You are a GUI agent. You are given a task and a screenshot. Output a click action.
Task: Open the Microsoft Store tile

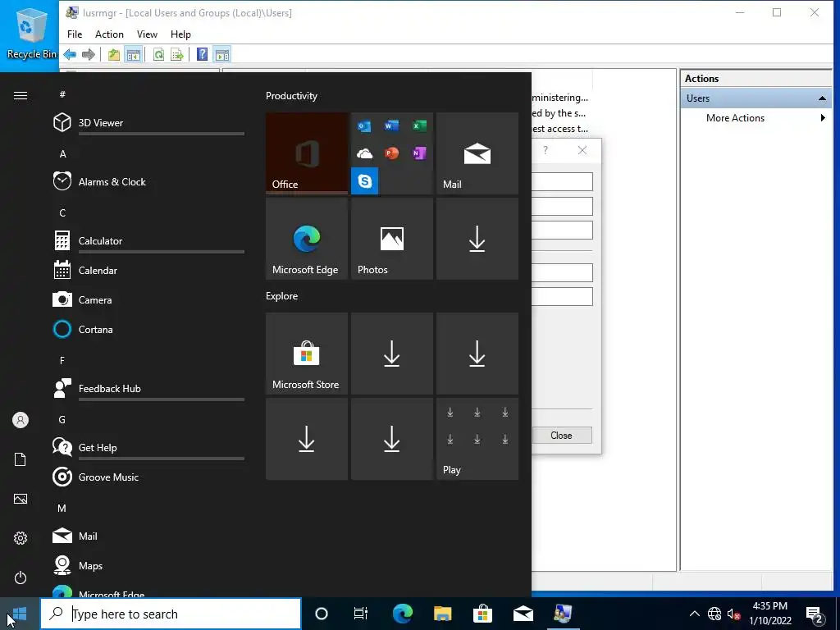tap(307, 354)
